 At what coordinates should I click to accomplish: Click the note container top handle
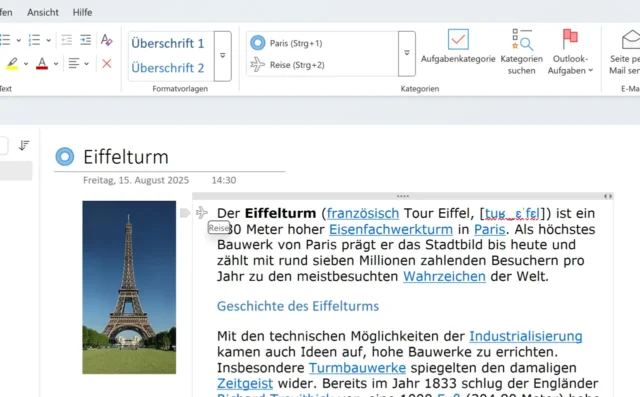click(x=402, y=196)
